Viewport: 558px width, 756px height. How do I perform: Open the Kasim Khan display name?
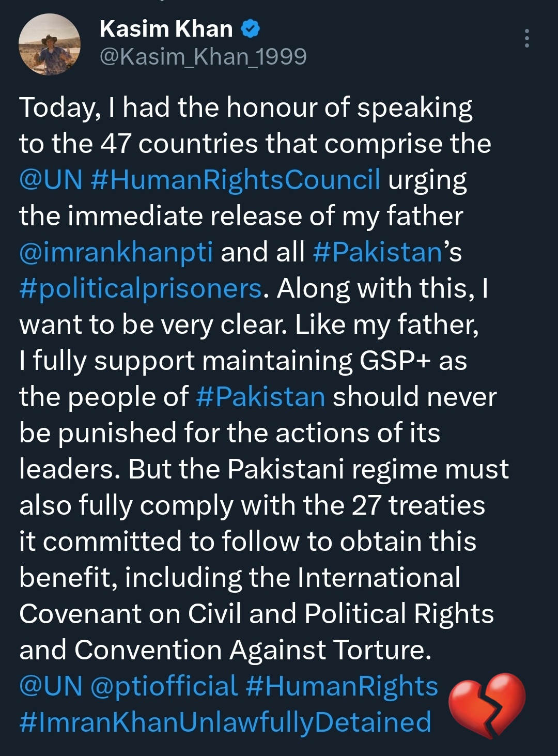[166, 29]
